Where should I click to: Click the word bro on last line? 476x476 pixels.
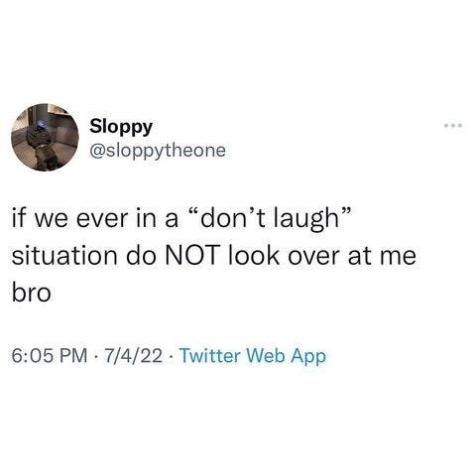pyautogui.click(x=32, y=293)
